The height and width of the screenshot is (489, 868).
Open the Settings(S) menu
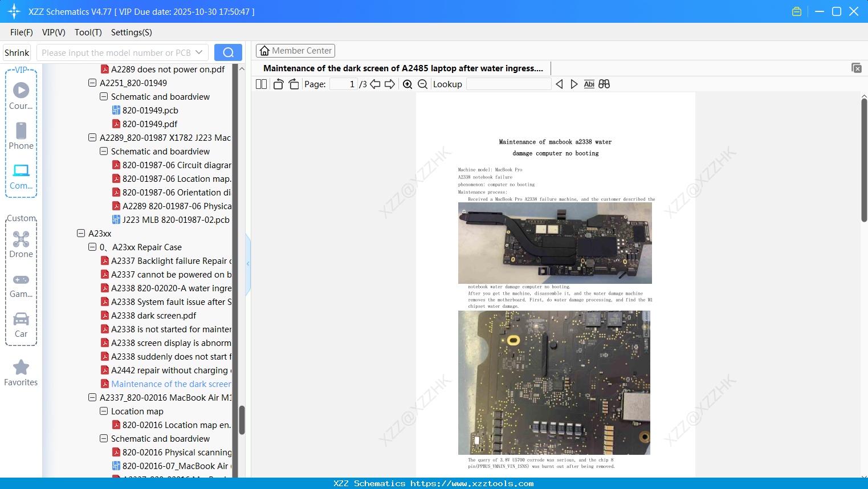[132, 32]
